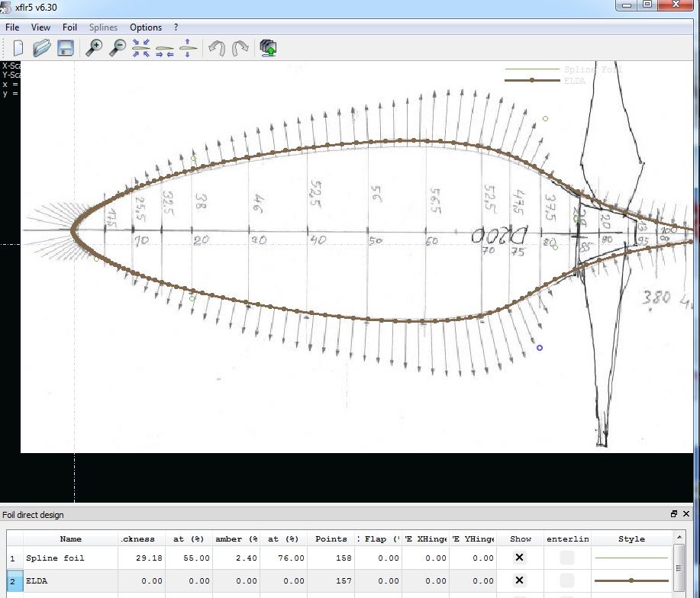Enable centerline checkbox for Spline foil
This screenshot has width=700, height=598.
point(567,558)
